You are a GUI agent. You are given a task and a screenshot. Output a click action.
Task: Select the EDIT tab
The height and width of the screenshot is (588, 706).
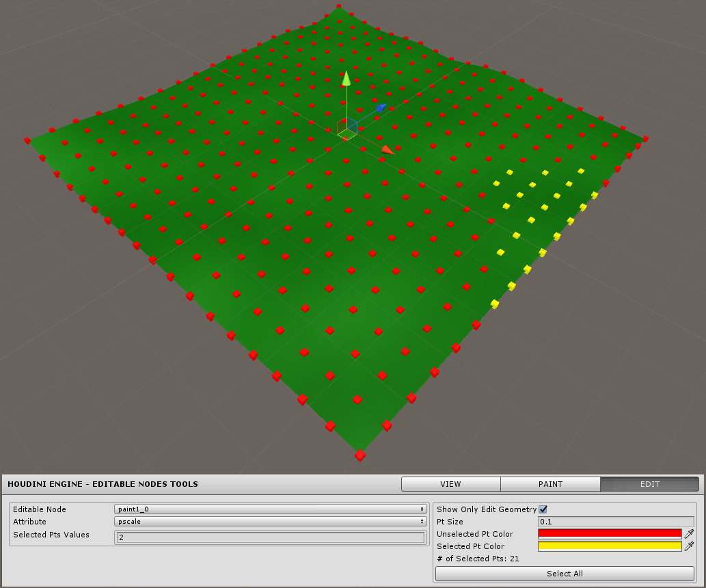649,484
